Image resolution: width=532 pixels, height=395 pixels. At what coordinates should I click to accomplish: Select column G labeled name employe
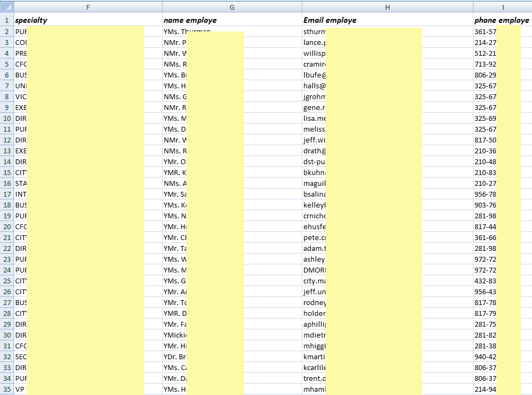[232, 7]
